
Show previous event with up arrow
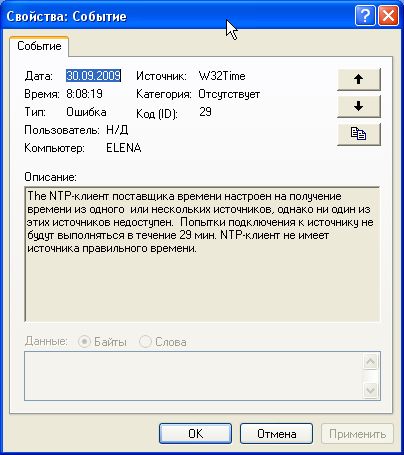(x=359, y=79)
